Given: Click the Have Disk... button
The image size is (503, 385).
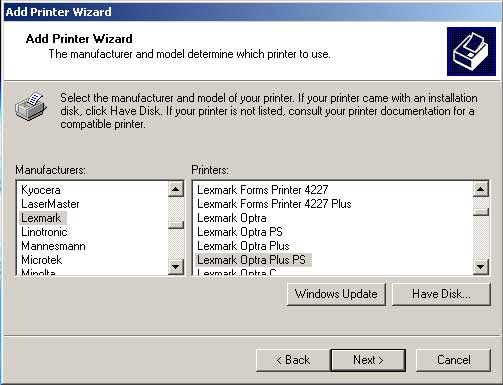Looking at the screenshot, I should pos(441,294).
